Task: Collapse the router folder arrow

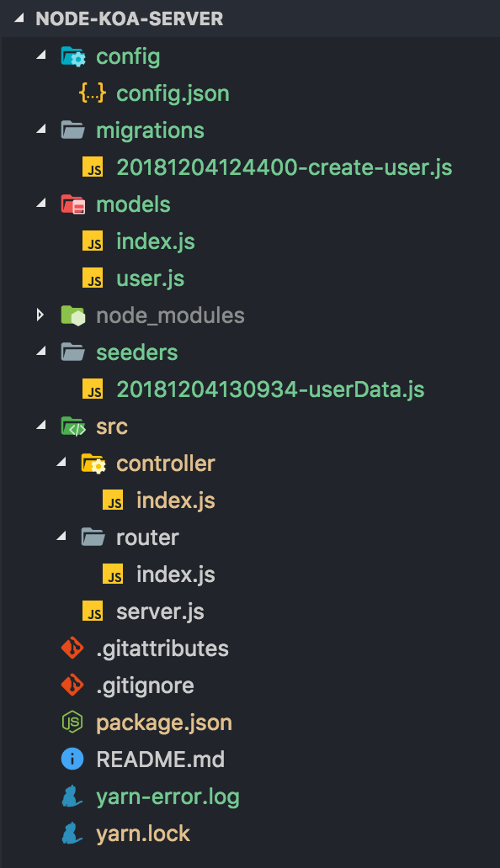Action: 61,537
